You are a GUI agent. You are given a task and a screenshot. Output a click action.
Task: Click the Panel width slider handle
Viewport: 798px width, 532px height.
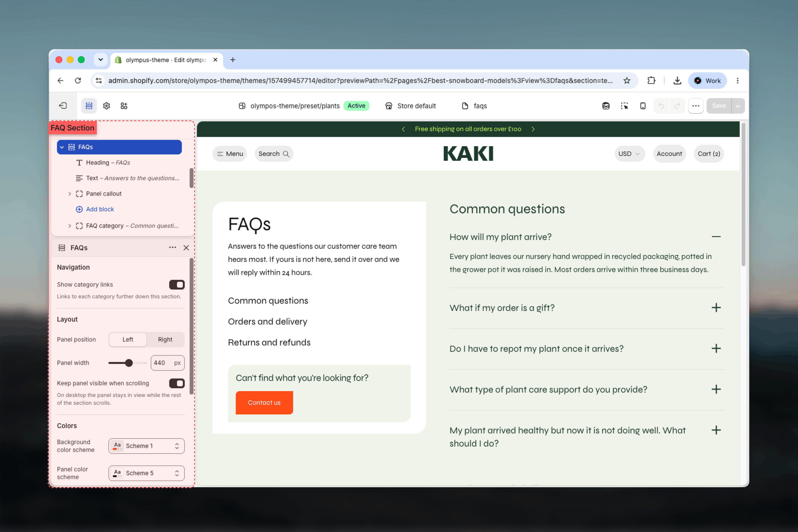(x=128, y=363)
